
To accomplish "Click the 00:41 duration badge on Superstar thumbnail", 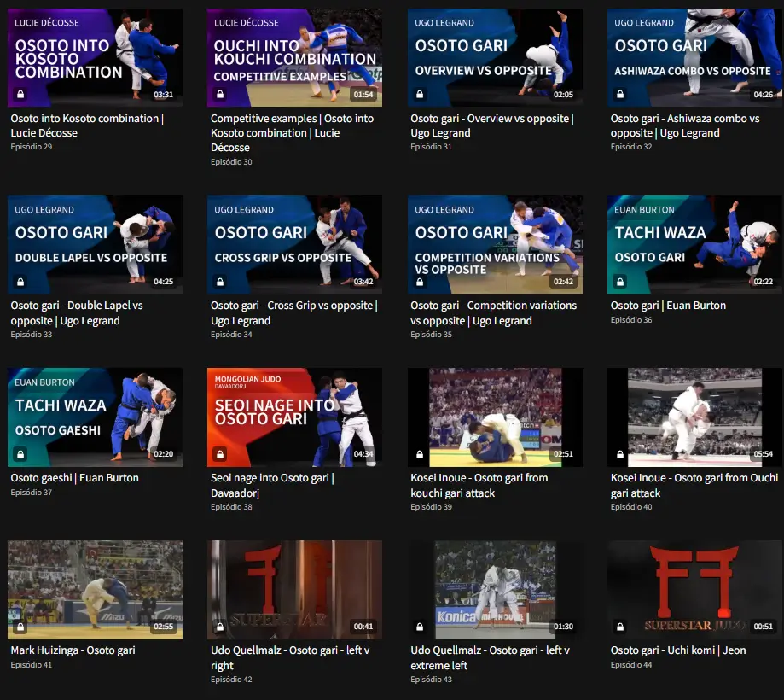I will tap(363, 627).
